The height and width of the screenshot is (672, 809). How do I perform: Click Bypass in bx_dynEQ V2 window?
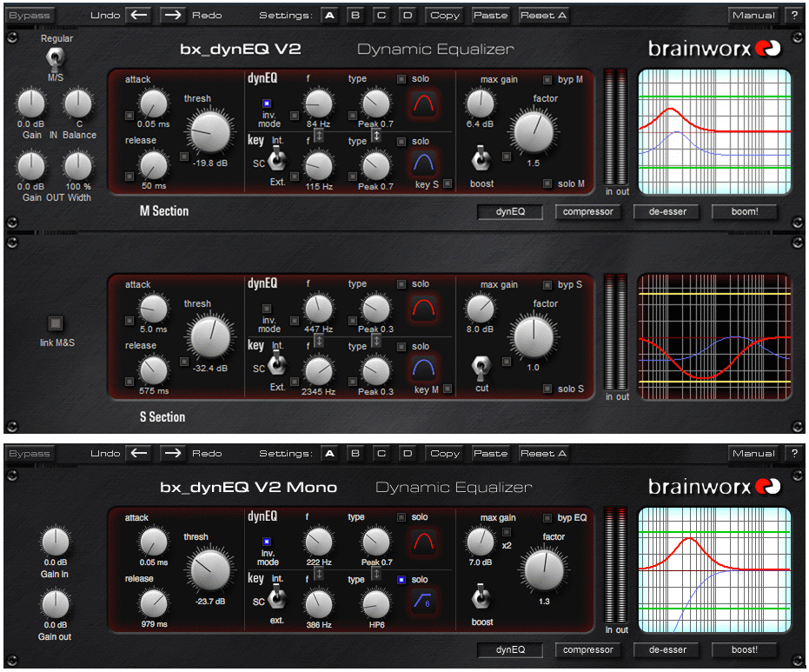pos(30,15)
